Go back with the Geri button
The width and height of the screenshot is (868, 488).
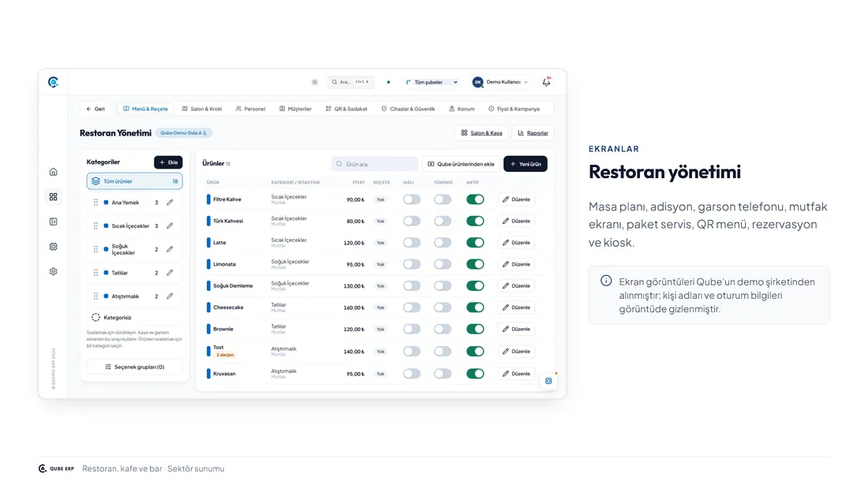(x=95, y=109)
